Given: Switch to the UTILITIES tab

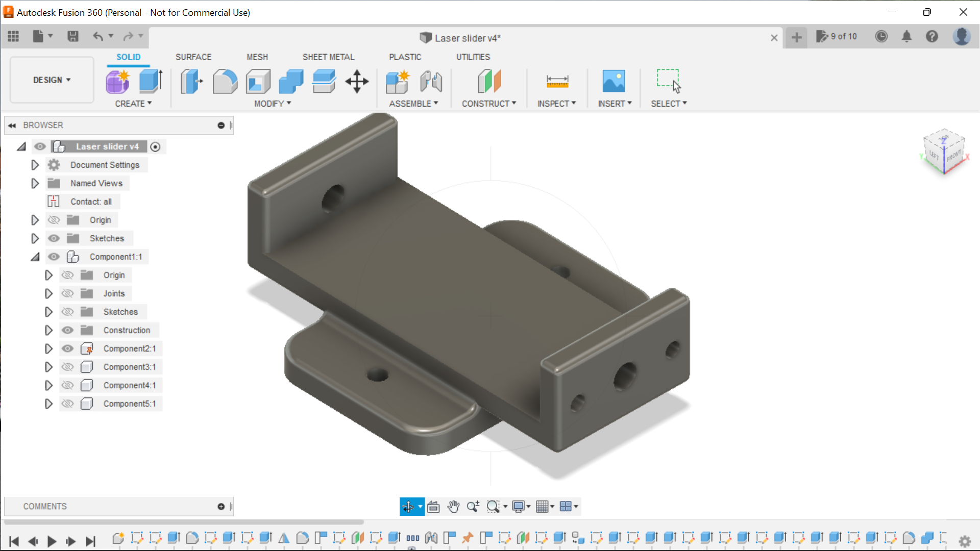Looking at the screenshot, I should coord(473,57).
